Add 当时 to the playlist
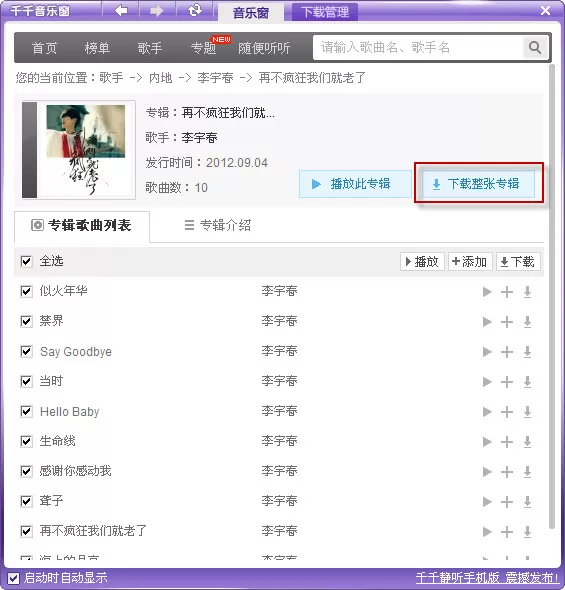Viewport: 565px width, 590px height. tap(507, 382)
